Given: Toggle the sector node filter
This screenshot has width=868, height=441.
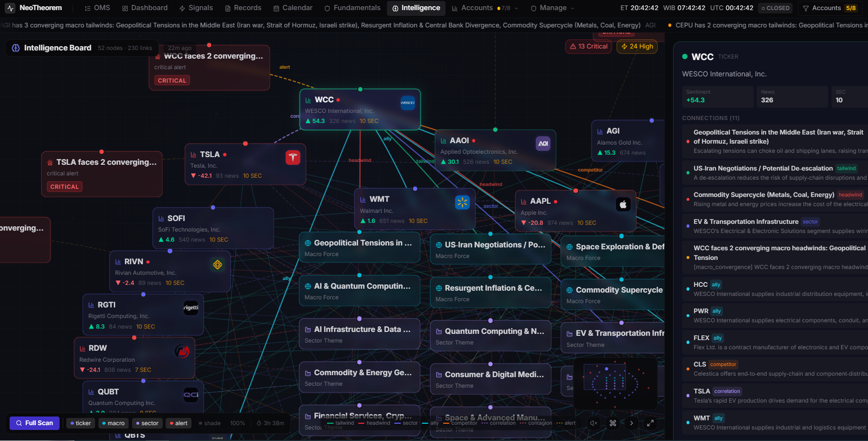Looking at the screenshot, I should pos(147,423).
